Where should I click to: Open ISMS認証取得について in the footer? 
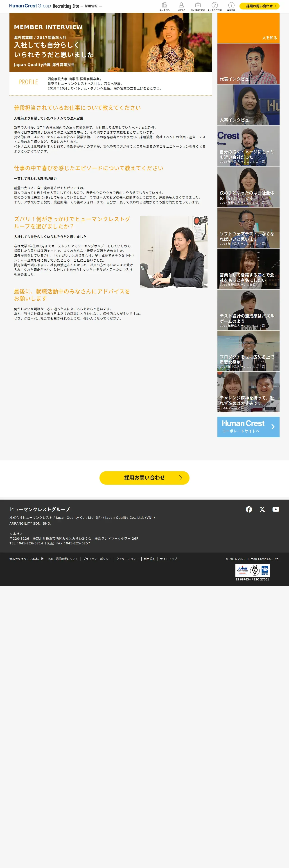(x=63, y=559)
